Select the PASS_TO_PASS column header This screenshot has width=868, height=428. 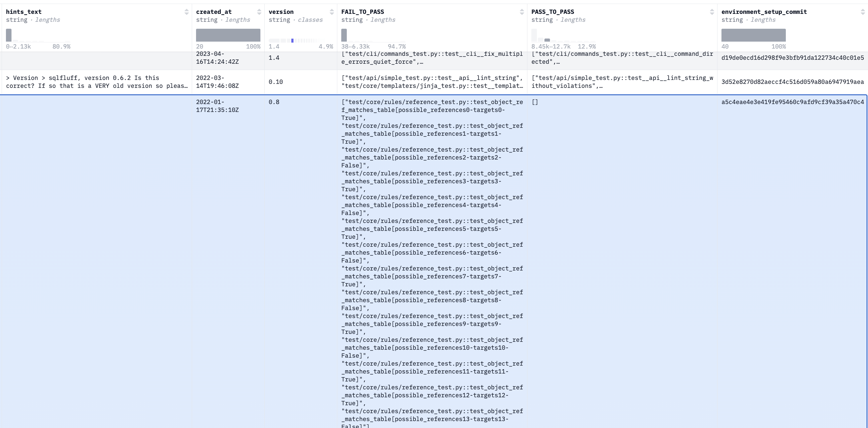[552, 12]
